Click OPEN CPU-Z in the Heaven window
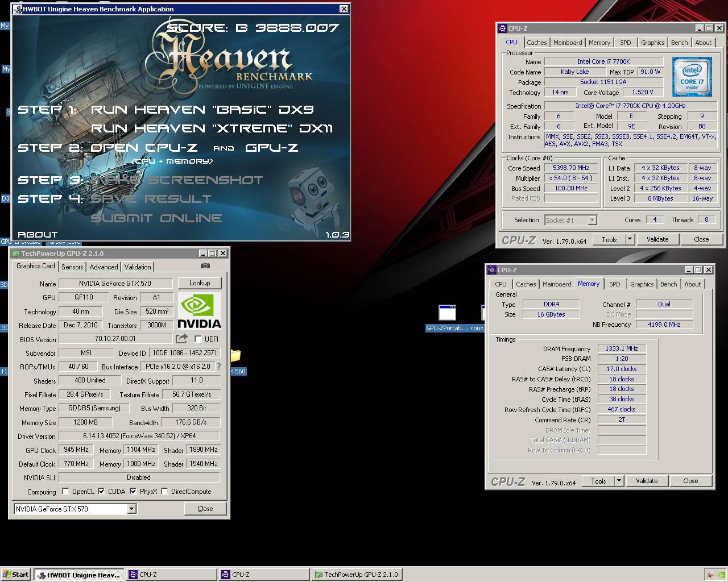728x582 pixels. [x=144, y=148]
